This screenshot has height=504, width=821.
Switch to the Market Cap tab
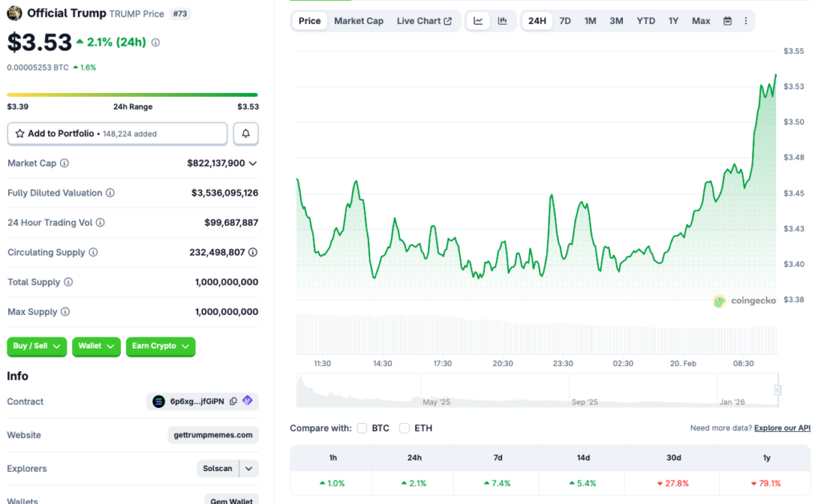tap(358, 21)
